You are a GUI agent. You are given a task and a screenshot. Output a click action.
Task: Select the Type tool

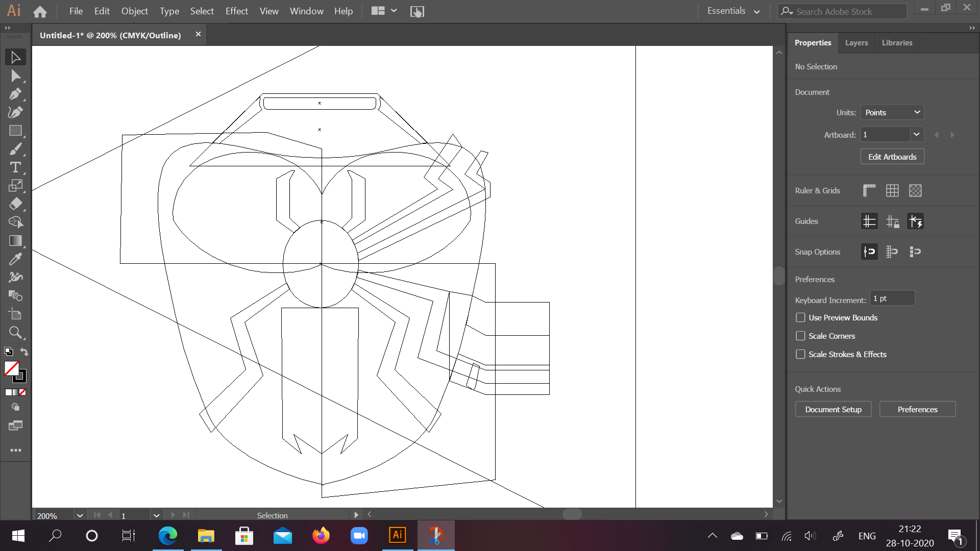15,167
